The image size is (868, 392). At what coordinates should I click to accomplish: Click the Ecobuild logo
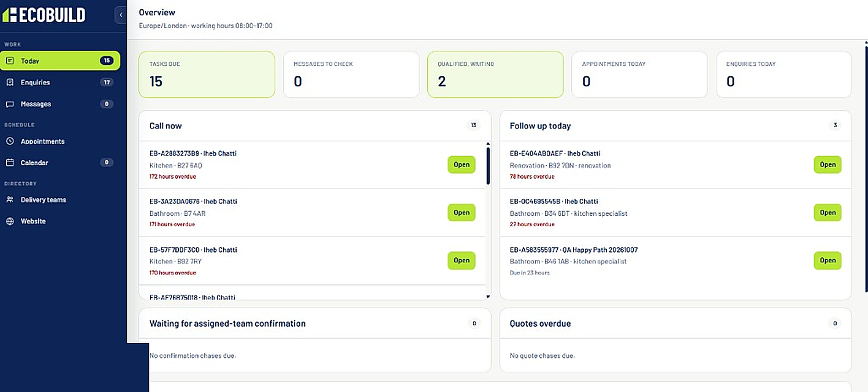point(44,14)
